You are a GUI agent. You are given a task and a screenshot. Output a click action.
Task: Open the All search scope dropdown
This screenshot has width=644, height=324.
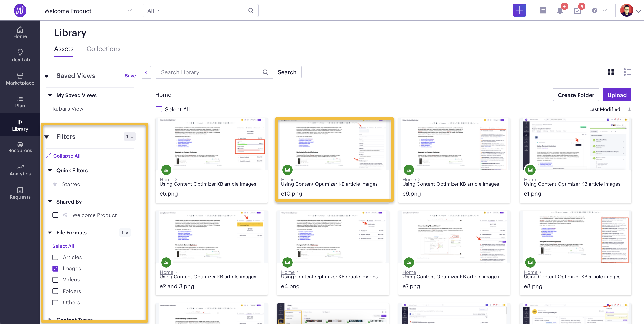click(154, 11)
